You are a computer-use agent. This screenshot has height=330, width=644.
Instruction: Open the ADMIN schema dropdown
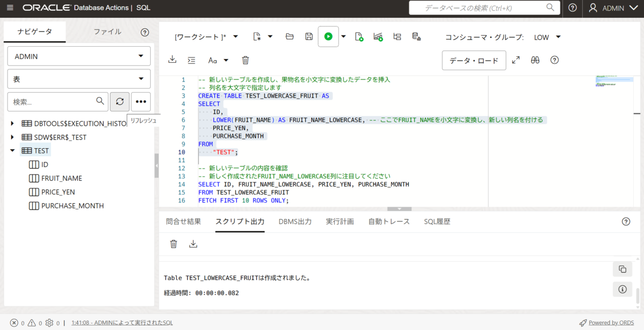point(79,56)
